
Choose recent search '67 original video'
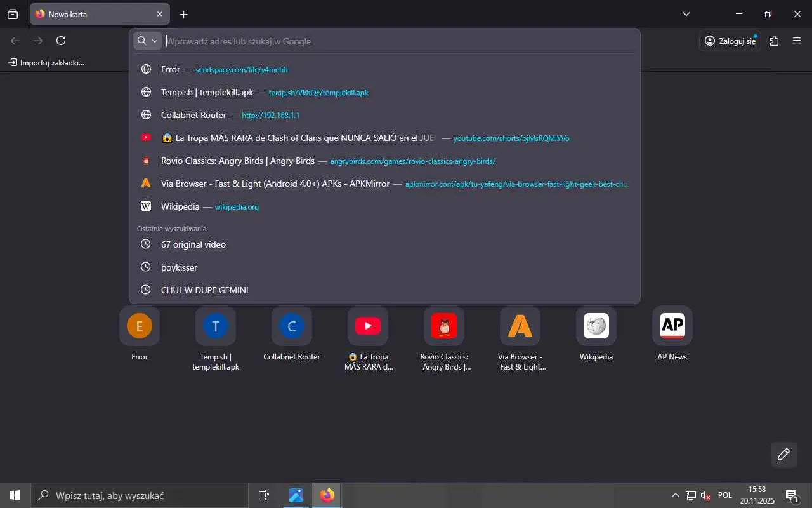pyautogui.click(x=384, y=244)
